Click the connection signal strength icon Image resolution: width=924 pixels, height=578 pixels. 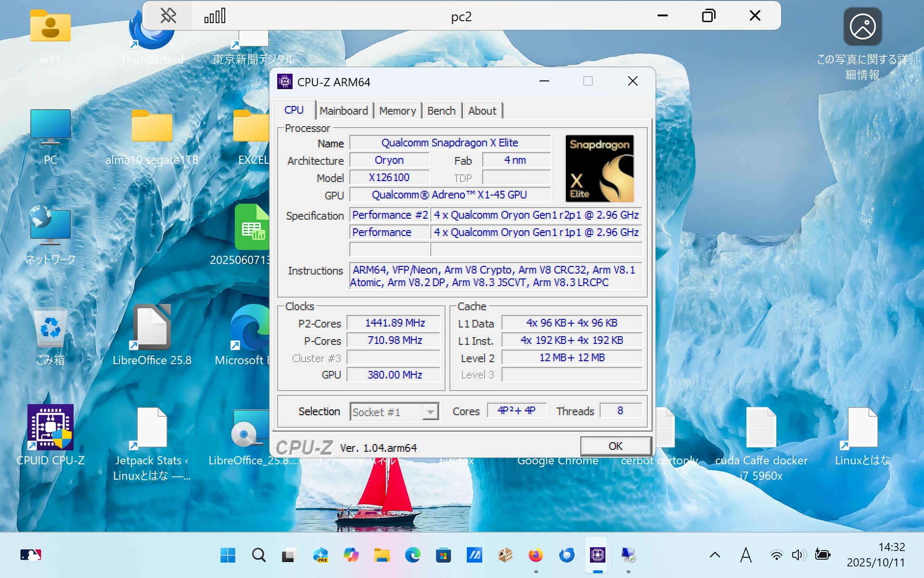215,16
